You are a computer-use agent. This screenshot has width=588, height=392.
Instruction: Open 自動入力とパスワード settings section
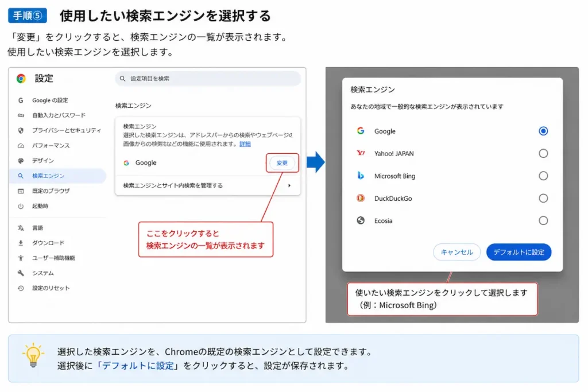(x=59, y=115)
